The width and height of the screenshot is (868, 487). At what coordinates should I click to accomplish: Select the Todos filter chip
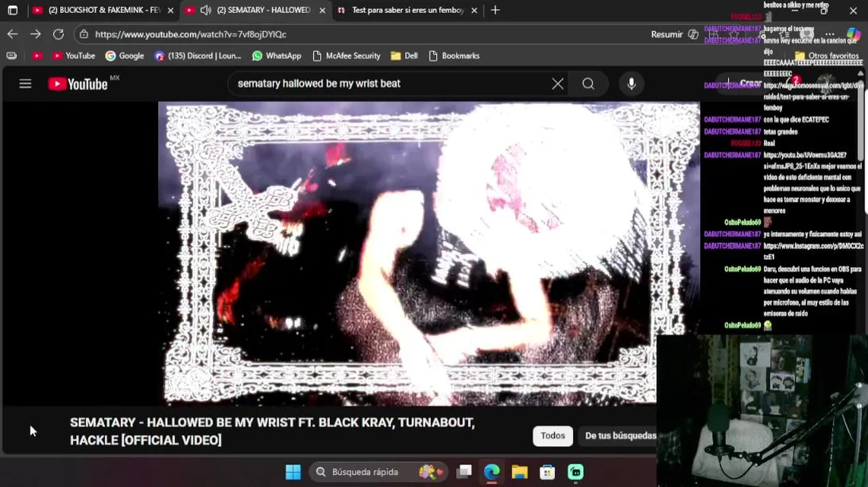point(552,436)
